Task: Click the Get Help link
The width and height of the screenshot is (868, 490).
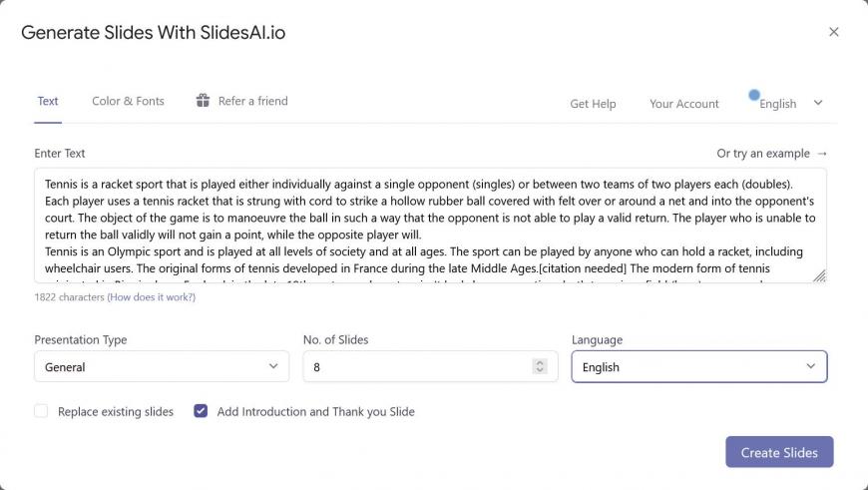Action: coord(593,104)
